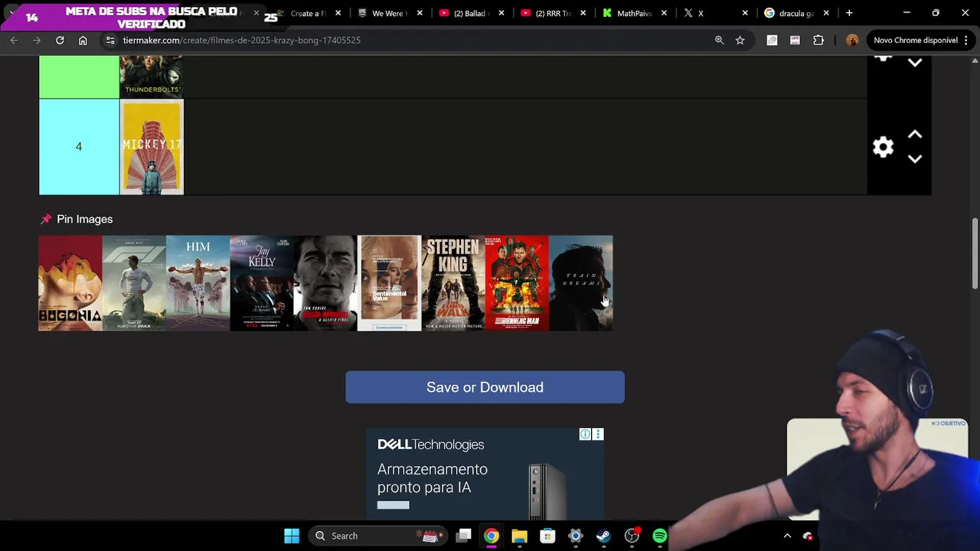Close the MathPaiva tab
980x551 pixels.
tap(664, 13)
